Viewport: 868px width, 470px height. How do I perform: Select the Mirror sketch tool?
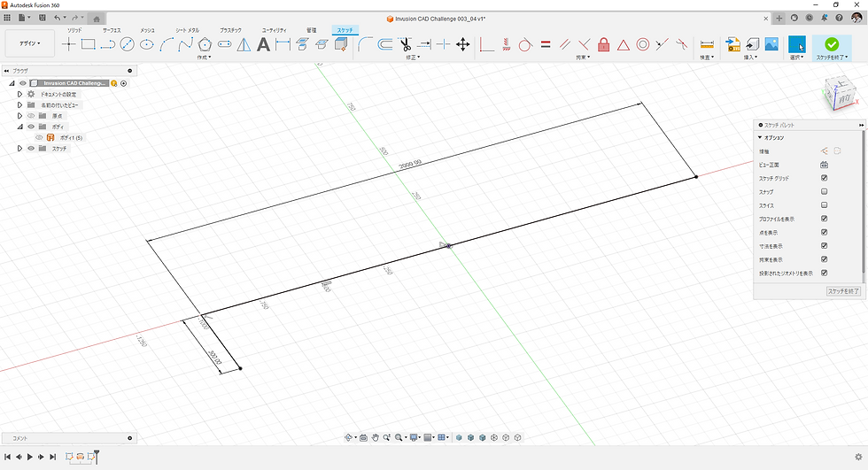[244, 45]
